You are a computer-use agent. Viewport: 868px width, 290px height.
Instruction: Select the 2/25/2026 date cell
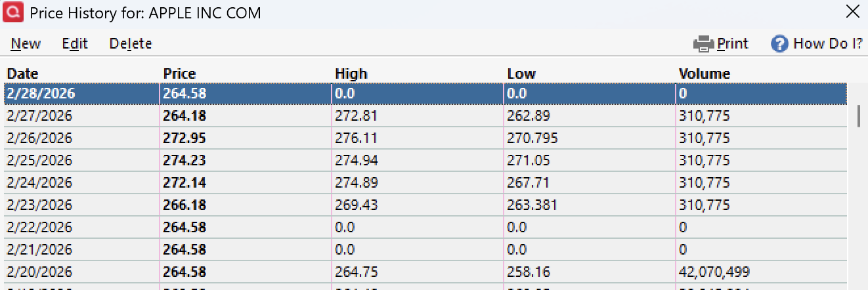pos(39,161)
